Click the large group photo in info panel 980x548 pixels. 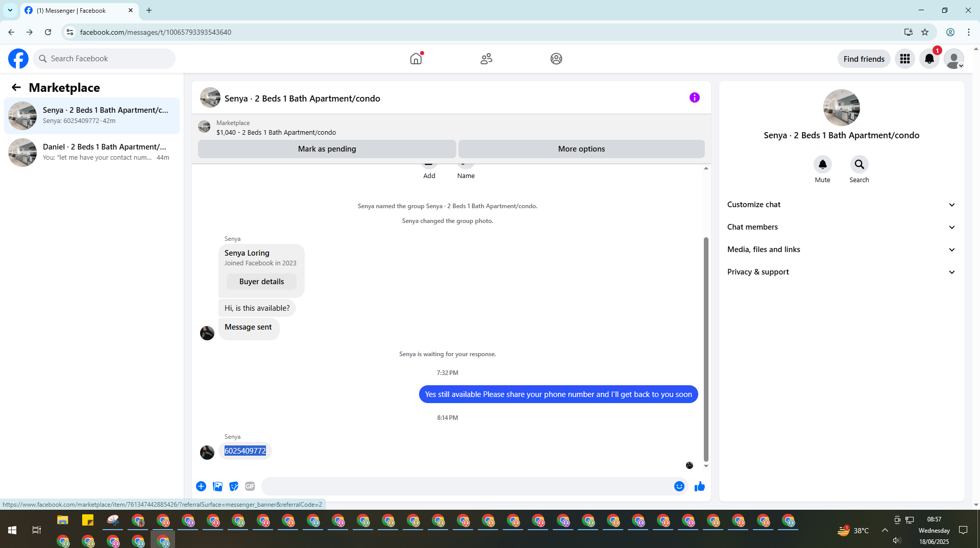tap(842, 108)
